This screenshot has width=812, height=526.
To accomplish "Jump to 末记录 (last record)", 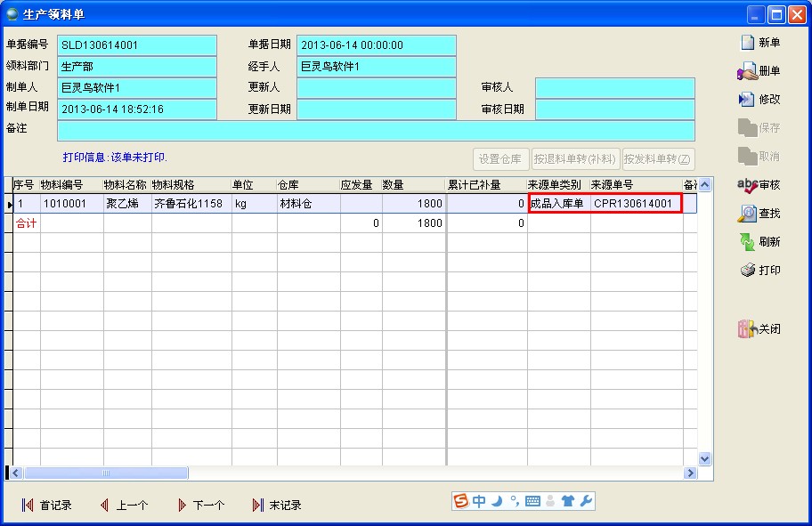I will pyautogui.click(x=259, y=506).
